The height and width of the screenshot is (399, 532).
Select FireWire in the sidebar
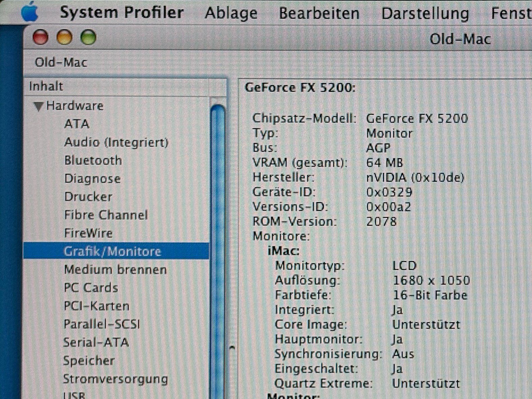88,233
